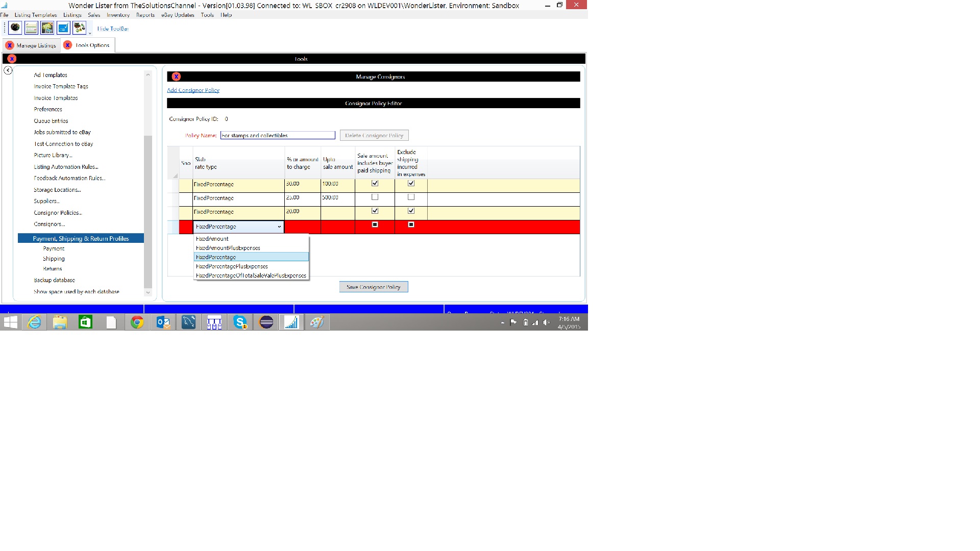Select FixedPercentageOfTotalSaleValePlusExpenses option
Image resolution: width=980 pixels, height=551 pixels.
(251, 275)
